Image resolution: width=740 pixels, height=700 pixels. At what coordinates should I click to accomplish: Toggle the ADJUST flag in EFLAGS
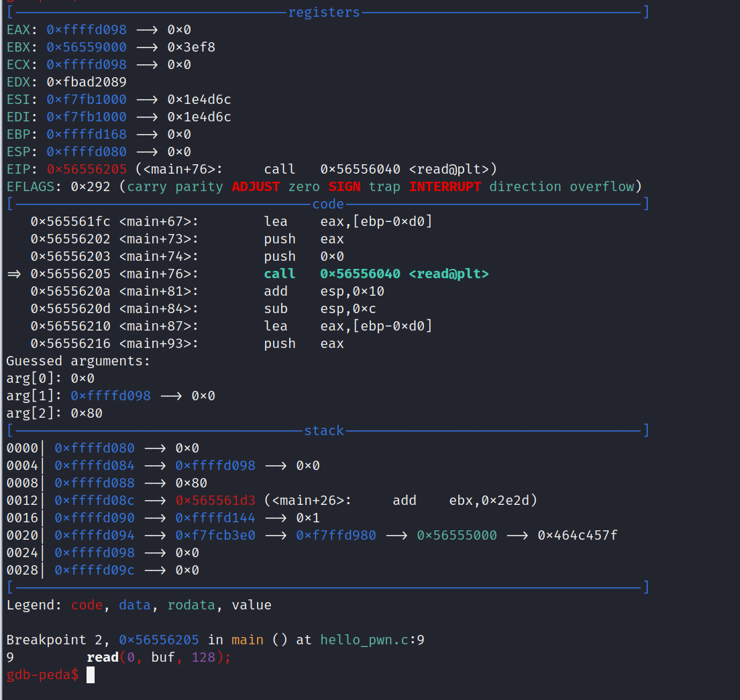tap(256, 186)
